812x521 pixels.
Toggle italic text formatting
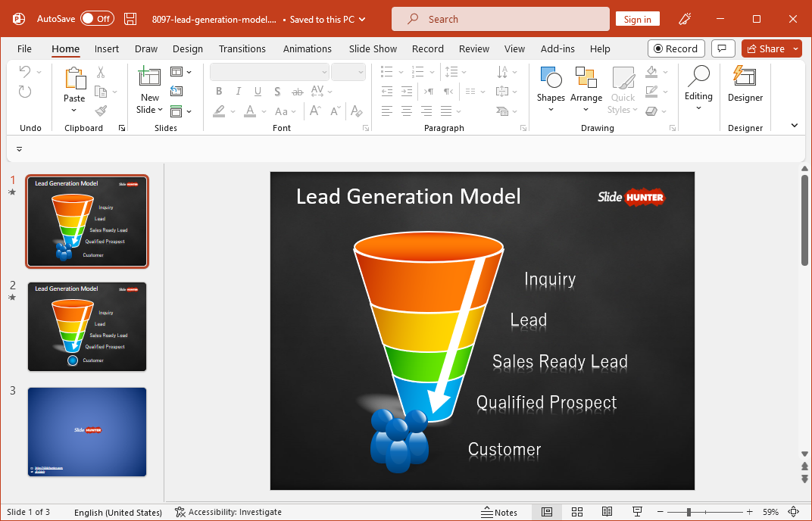(x=238, y=91)
